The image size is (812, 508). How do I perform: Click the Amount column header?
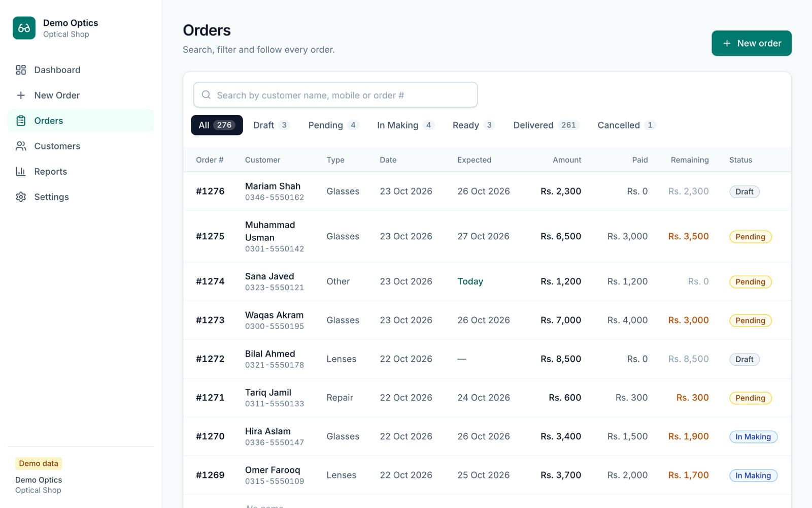tap(567, 160)
